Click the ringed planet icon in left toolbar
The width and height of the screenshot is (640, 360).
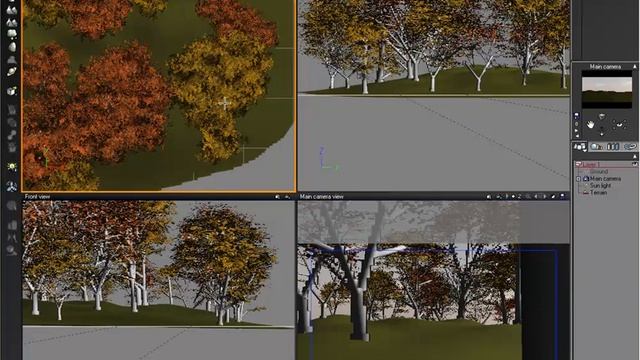click(x=12, y=72)
